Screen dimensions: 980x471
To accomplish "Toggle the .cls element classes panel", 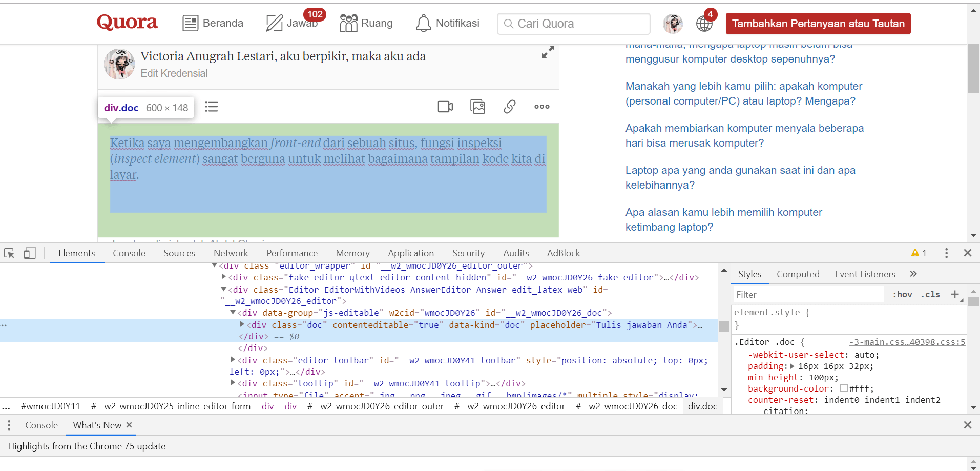I will point(931,294).
